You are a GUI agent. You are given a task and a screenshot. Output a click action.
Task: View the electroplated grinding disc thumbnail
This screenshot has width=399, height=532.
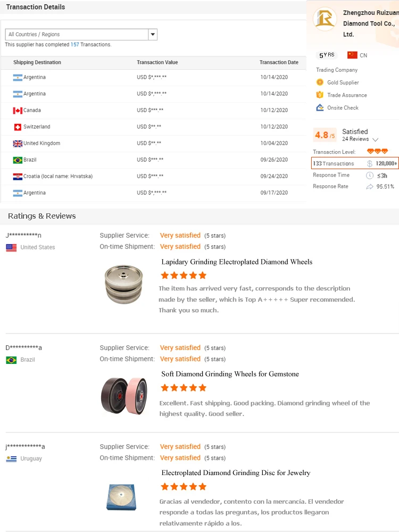(121, 496)
